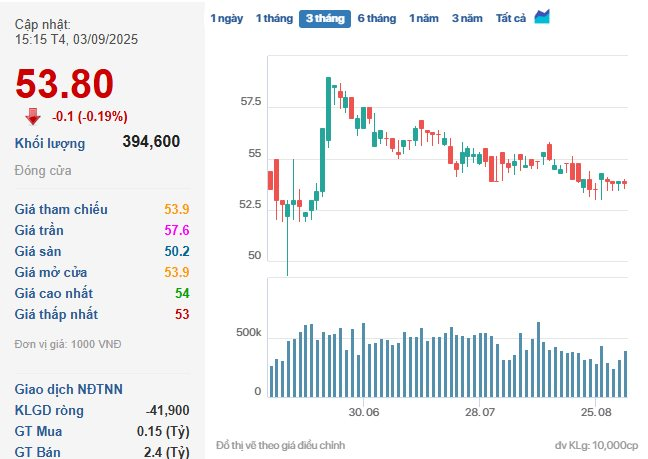The width and height of the screenshot is (648, 459).
Task: Select the 1 tháng time range
Action: pos(272,19)
